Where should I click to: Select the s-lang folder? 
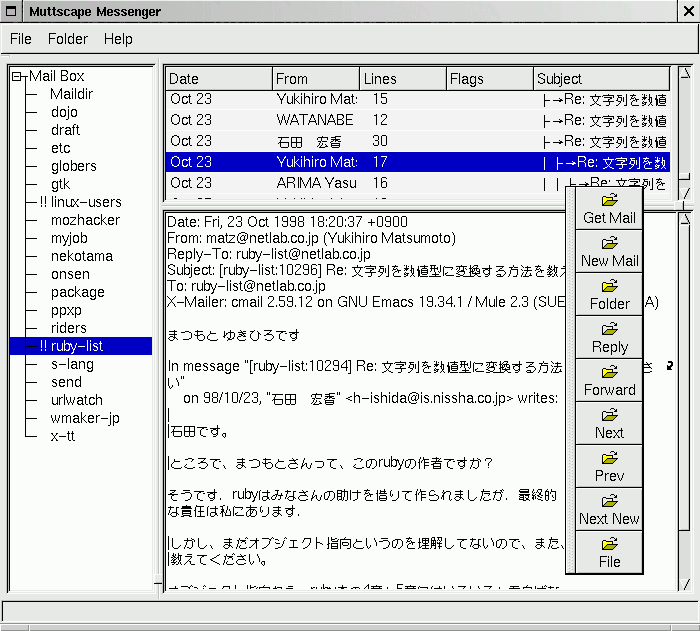[72, 364]
